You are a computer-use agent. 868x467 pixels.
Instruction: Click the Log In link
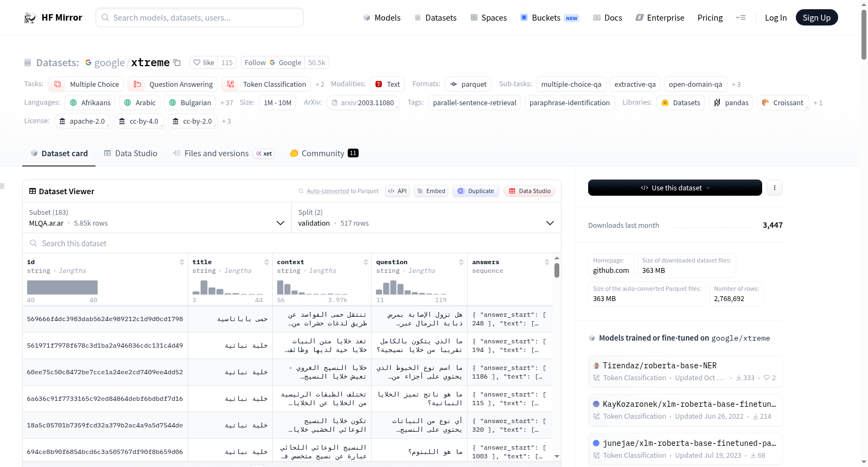click(776, 18)
